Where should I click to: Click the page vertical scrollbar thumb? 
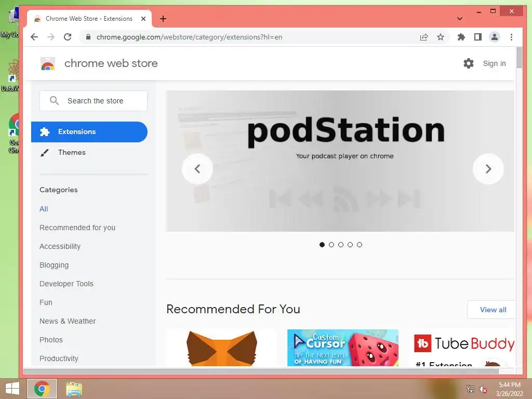pyautogui.click(x=519, y=58)
